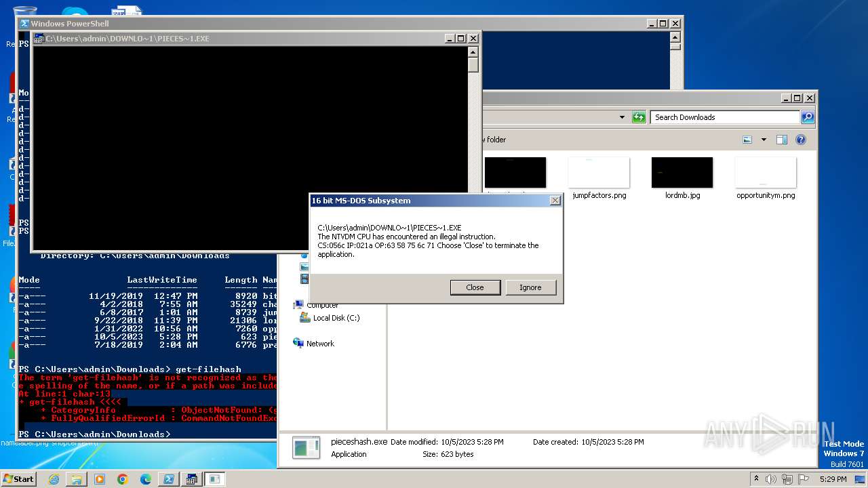
Task: Switch to the last active taskbar window button
Action: pos(214,479)
